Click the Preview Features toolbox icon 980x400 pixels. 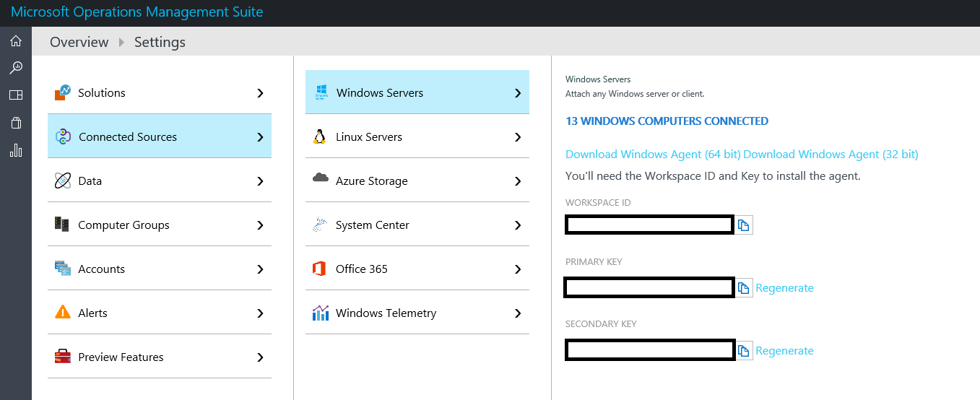(63, 357)
